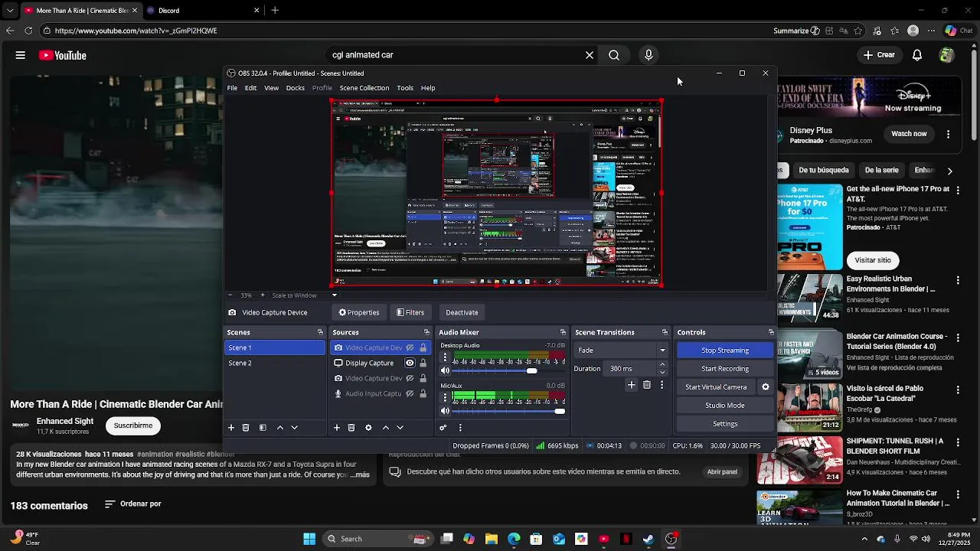Viewport: 980px width, 551px height.
Task: Open virtual camera settings gear icon
Action: (765, 387)
